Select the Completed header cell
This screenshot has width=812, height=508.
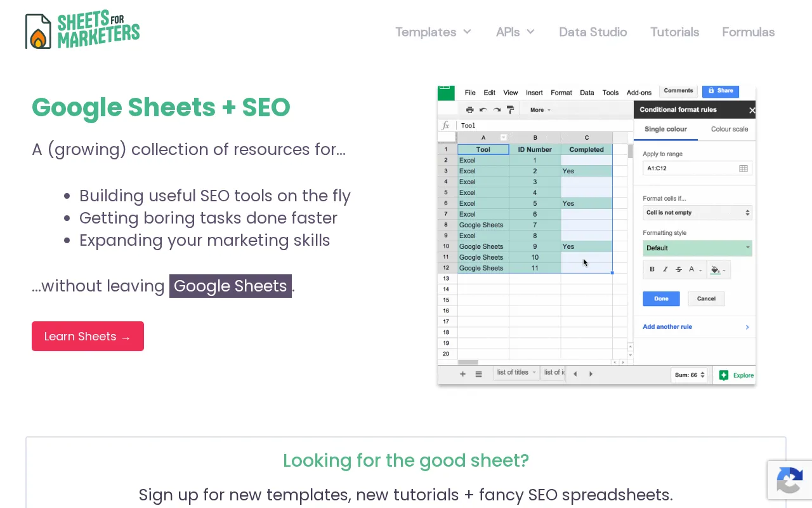click(x=587, y=150)
